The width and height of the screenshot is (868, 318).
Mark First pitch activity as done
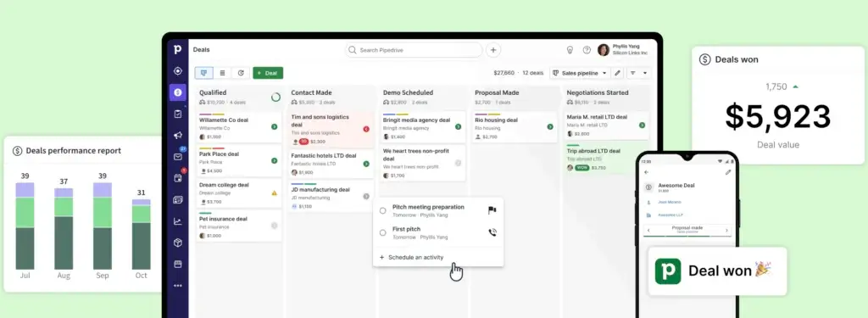(382, 232)
